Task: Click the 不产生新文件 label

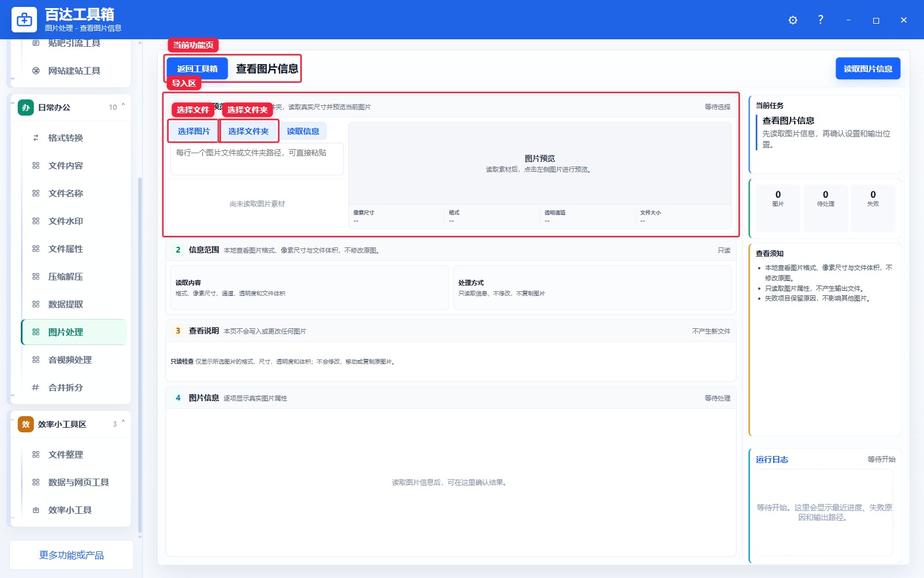Action: coord(711,331)
